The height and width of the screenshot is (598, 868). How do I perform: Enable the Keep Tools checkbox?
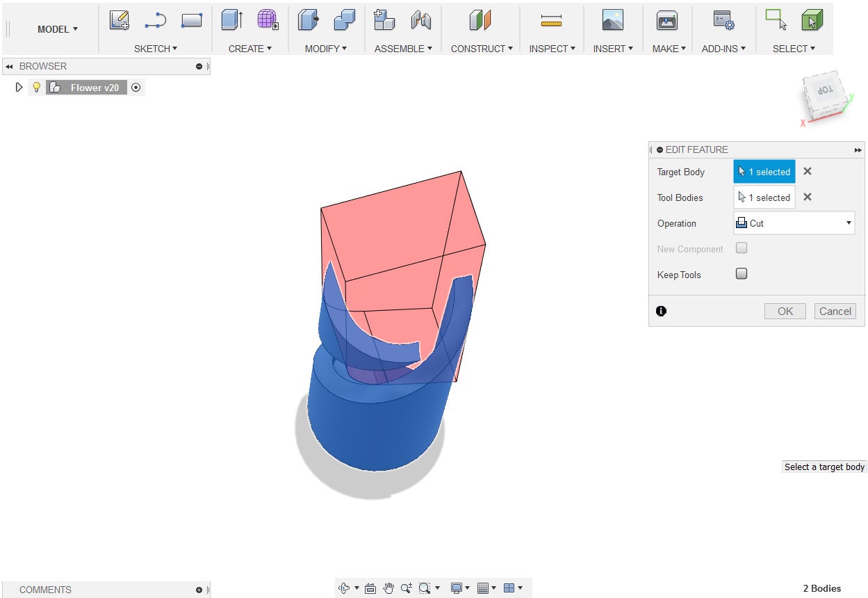pos(742,274)
